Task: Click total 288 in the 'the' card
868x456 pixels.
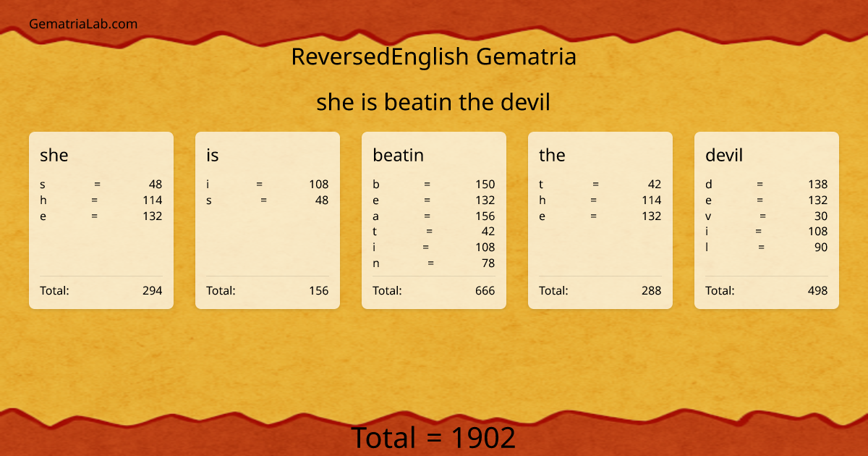Action: click(652, 291)
